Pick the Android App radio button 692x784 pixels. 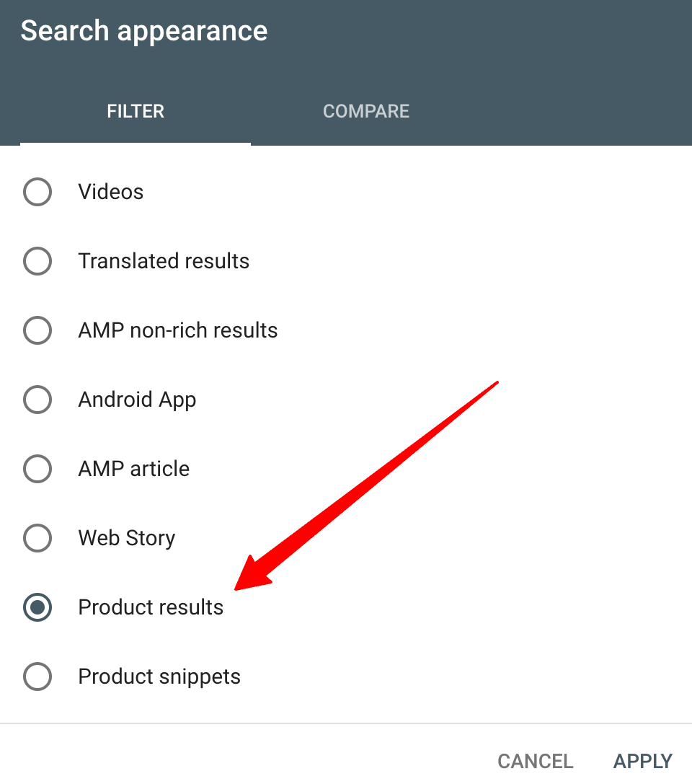point(37,400)
